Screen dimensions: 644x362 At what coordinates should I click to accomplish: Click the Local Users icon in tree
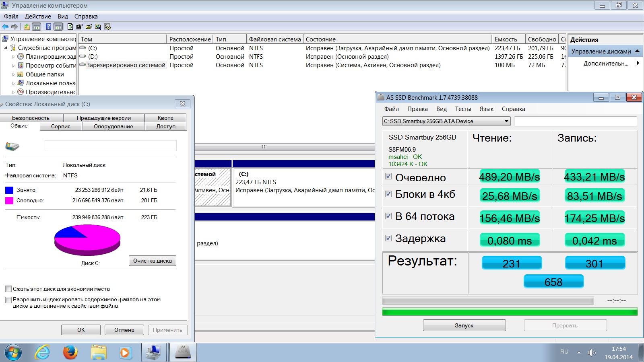click(21, 83)
